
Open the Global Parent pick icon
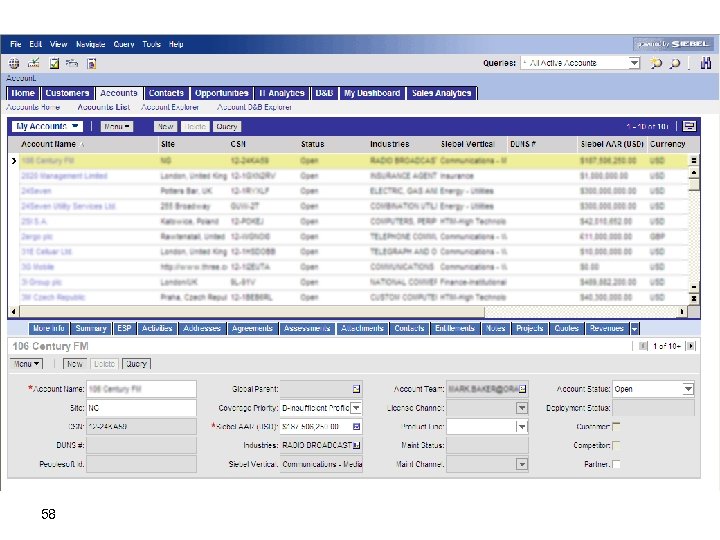click(x=356, y=389)
